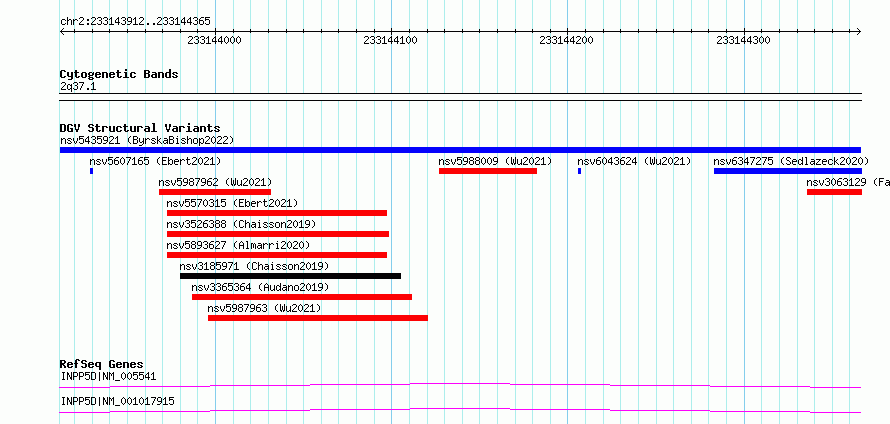Open nsv6347275 (Sedlazeck2020) label
Viewport: 890px width, 424px height.
point(791,161)
